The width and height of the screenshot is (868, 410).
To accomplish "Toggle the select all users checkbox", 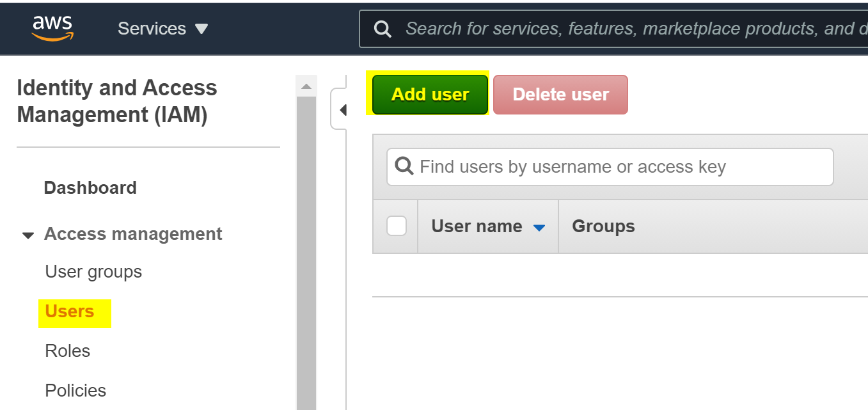I will (x=397, y=226).
